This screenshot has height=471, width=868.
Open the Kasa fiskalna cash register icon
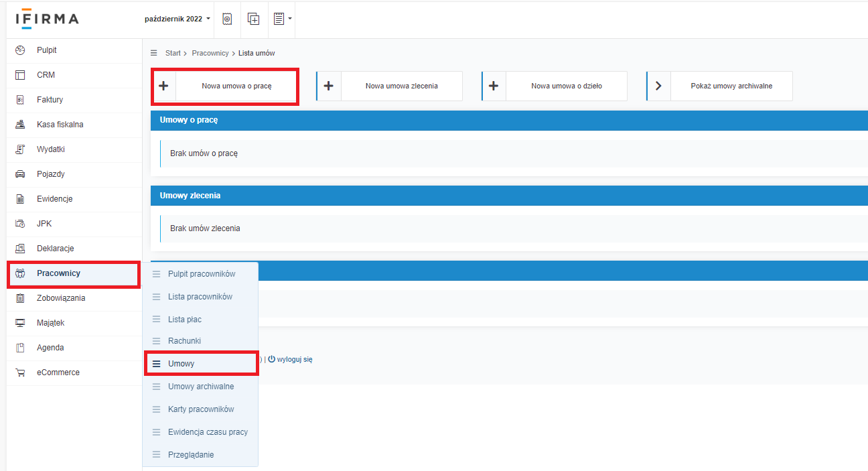tap(20, 125)
